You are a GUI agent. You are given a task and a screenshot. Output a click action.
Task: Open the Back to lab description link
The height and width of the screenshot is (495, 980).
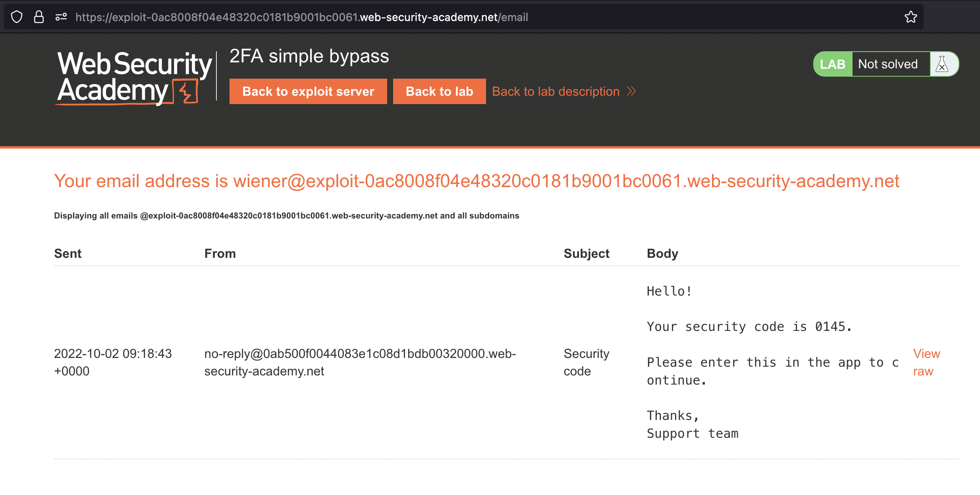point(556,91)
